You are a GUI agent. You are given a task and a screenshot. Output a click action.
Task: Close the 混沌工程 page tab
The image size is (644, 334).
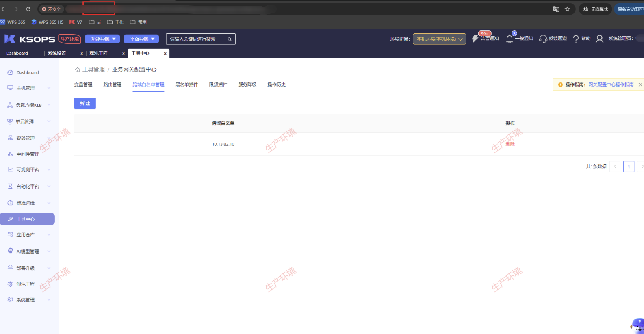tap(124, 54)
